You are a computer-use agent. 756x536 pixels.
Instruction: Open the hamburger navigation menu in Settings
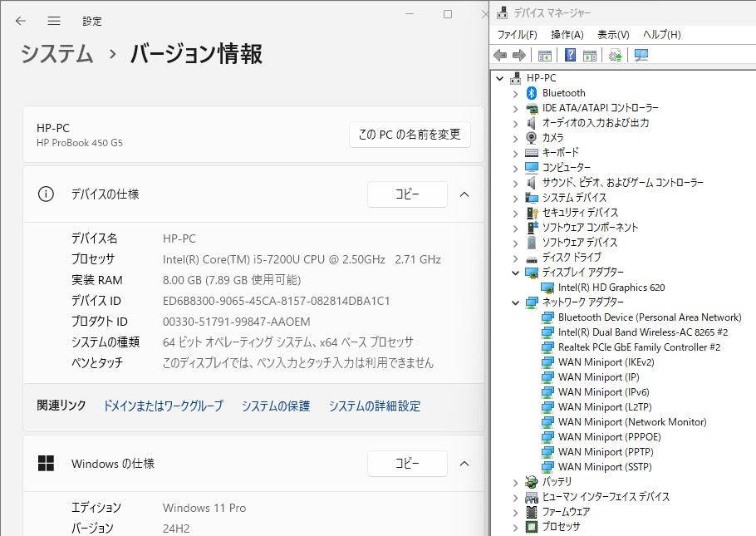[x=54, y=21]
